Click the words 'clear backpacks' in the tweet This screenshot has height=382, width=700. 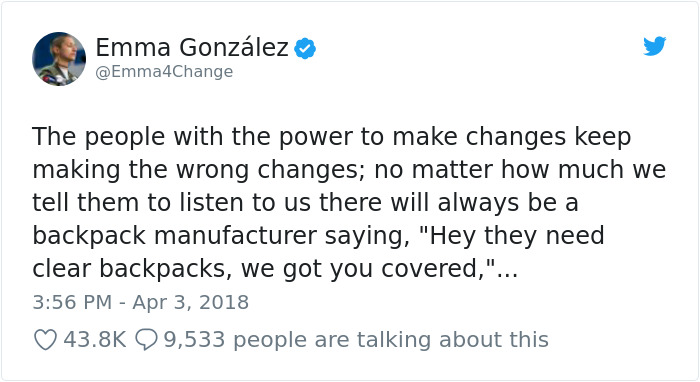click(132, 269)
